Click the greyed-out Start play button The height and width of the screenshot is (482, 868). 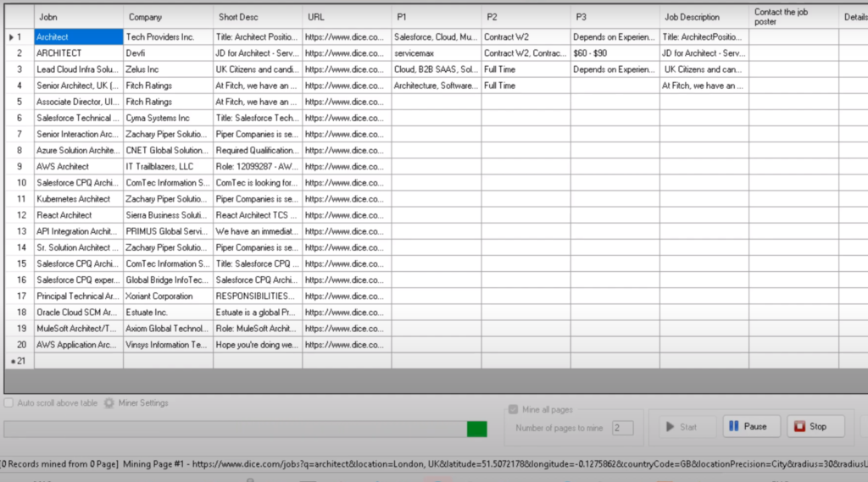[681, 427]
